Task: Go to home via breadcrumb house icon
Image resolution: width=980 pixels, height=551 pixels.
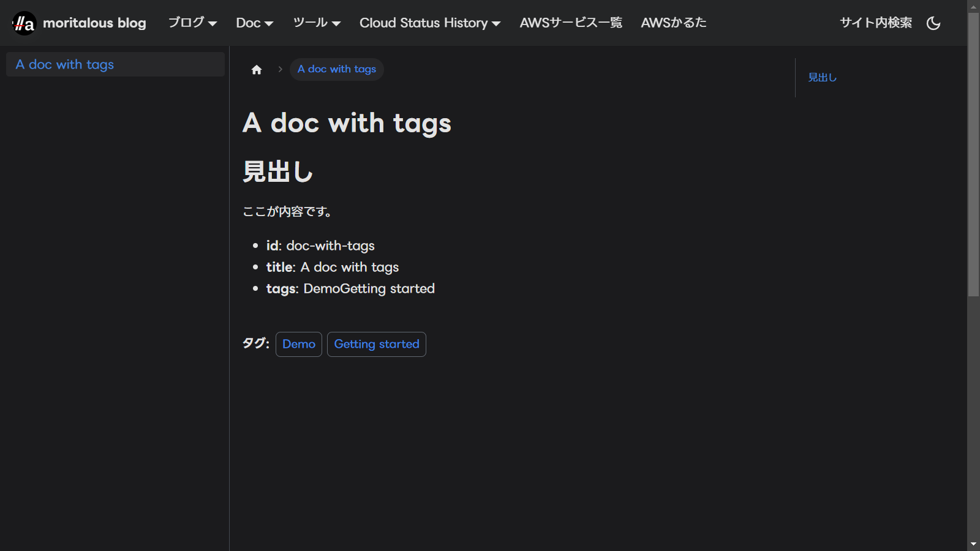Action: (257, 70)
